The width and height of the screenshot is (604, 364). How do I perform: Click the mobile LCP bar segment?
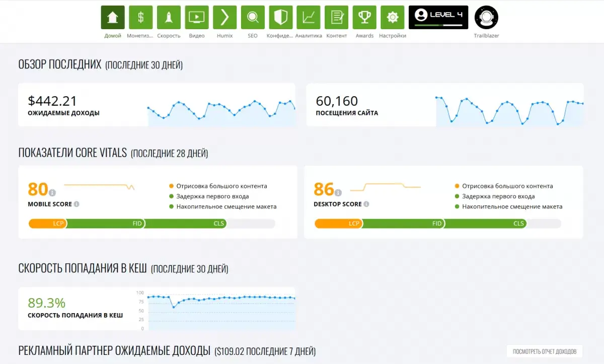coord(47,224)
